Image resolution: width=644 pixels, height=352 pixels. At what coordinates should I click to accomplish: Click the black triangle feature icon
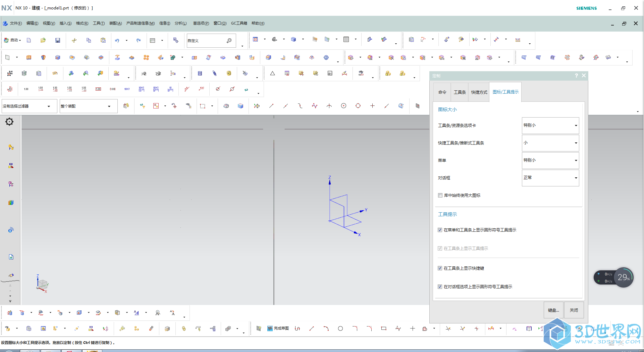click(x=272, y=73)
